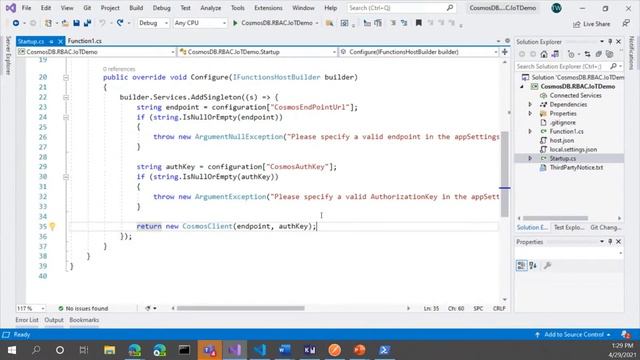Open the Any CPU platform dropdown
Viewport: 640px width, 360px height.
point(200,23)
